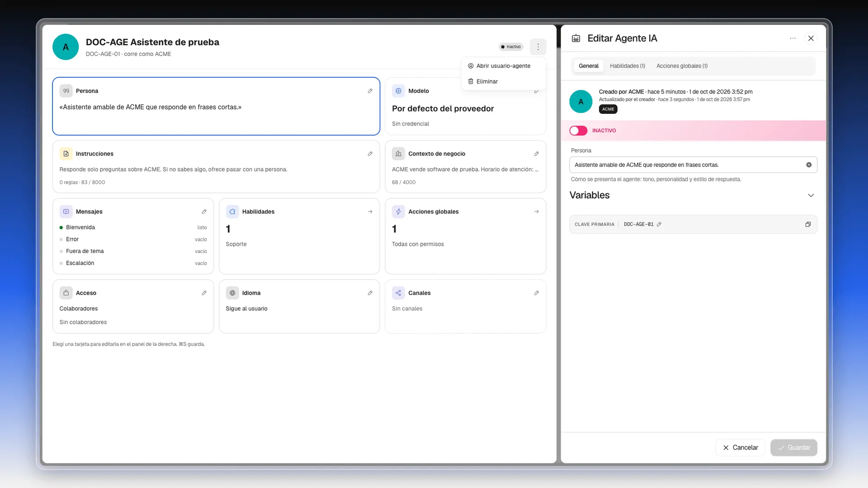Clear the Persona input with the x icon
Viewport: 868px width, 488px height.
point(809,165)
